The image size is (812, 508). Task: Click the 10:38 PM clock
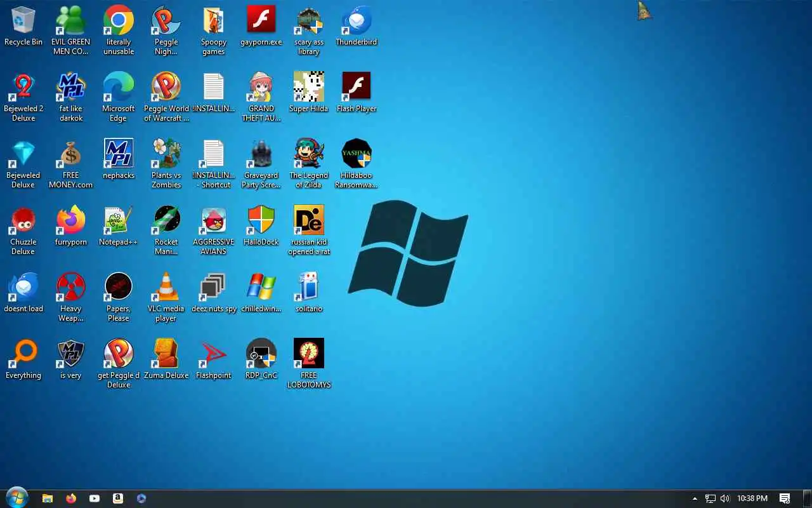(x=752, y=498)
